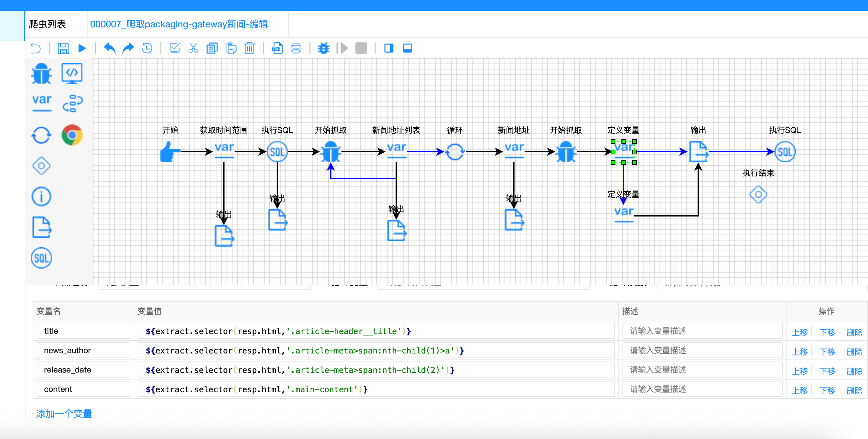Click the debug bug toolbar icon
Viewport: 868px width, 439px height.
coord(323,48)
